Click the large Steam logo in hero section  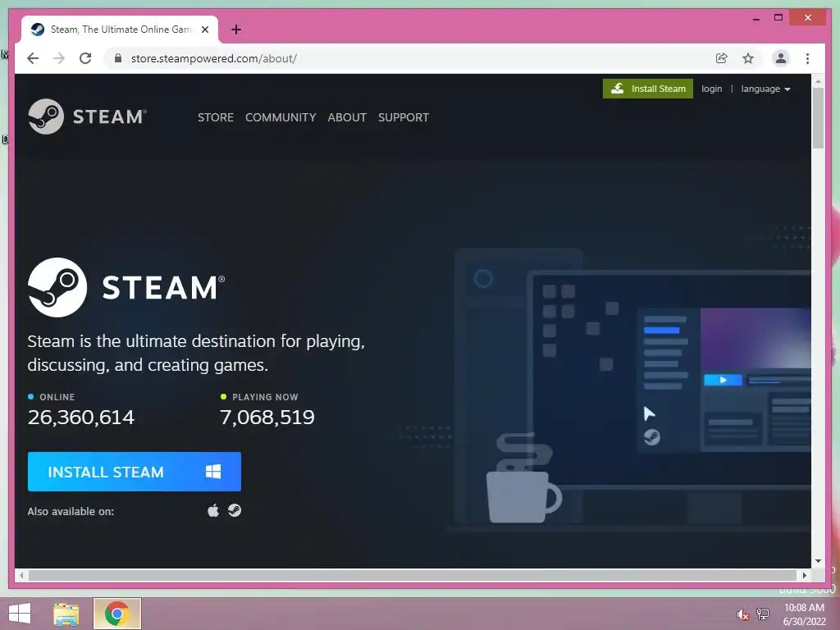coord(126,287)
